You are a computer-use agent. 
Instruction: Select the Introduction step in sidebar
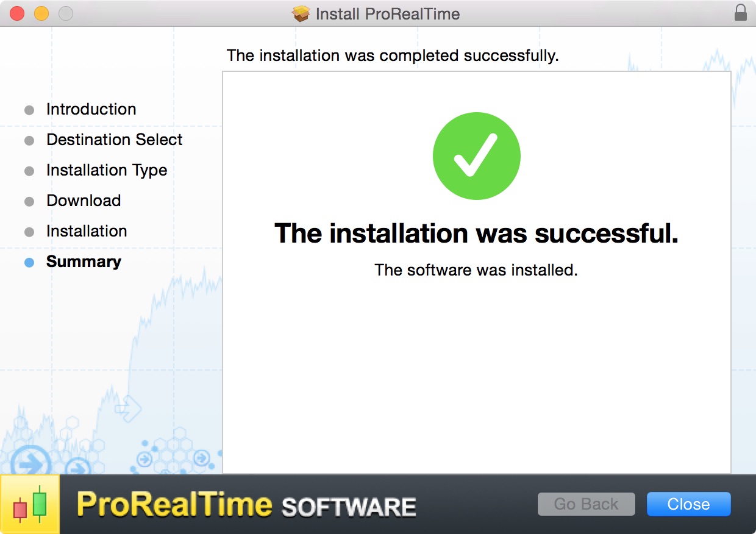coord(91,109)
